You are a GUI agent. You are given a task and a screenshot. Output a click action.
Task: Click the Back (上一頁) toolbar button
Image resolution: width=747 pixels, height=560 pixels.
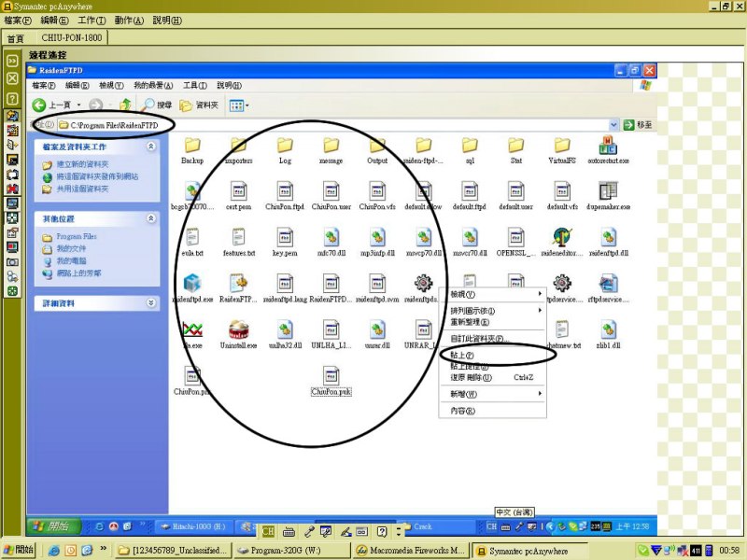tap(51, 105)
